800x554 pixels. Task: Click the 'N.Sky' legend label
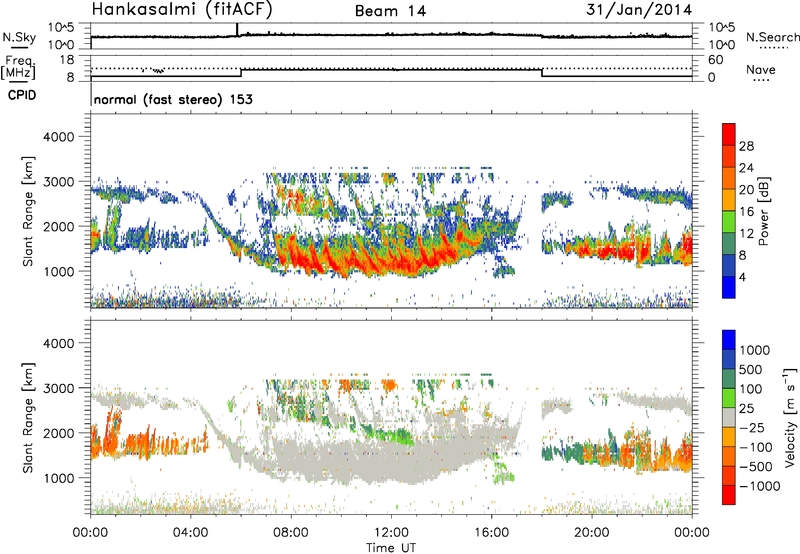[x=19, y=37]
